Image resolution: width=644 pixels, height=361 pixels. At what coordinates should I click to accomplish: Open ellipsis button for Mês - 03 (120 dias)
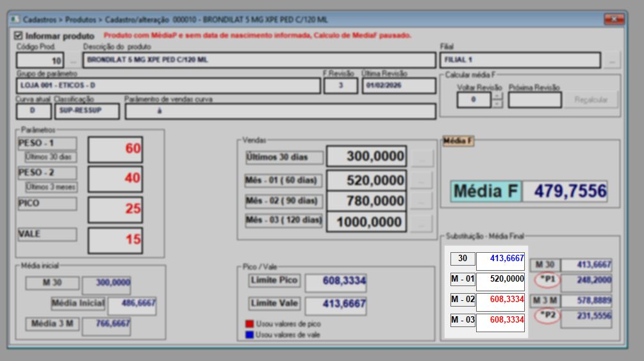(x=421, y=223)
